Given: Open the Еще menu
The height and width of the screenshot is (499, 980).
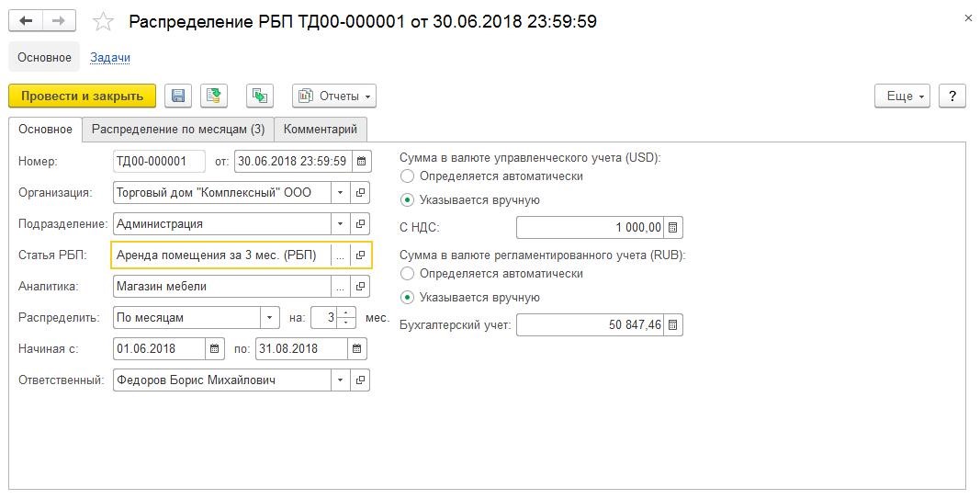Looking at the screenshot, I should 903,96.
